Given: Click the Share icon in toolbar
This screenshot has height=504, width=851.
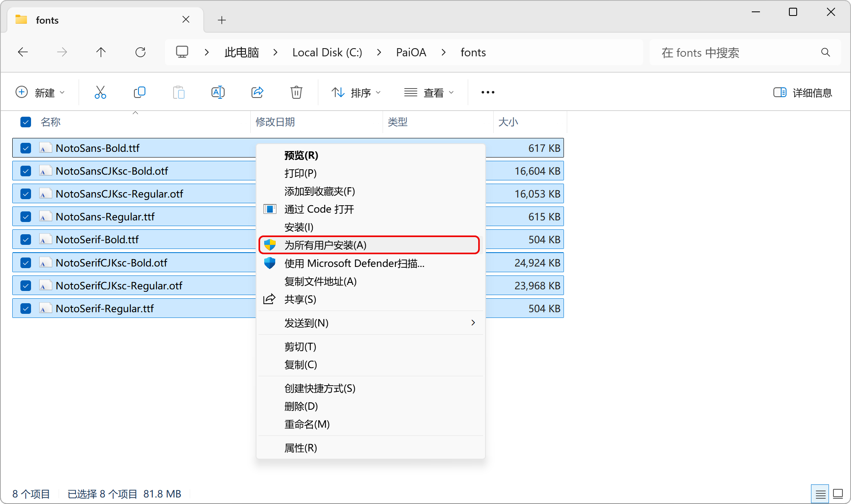Looking at the screenshot, I should pyautogui.click(x=257, y=92).
